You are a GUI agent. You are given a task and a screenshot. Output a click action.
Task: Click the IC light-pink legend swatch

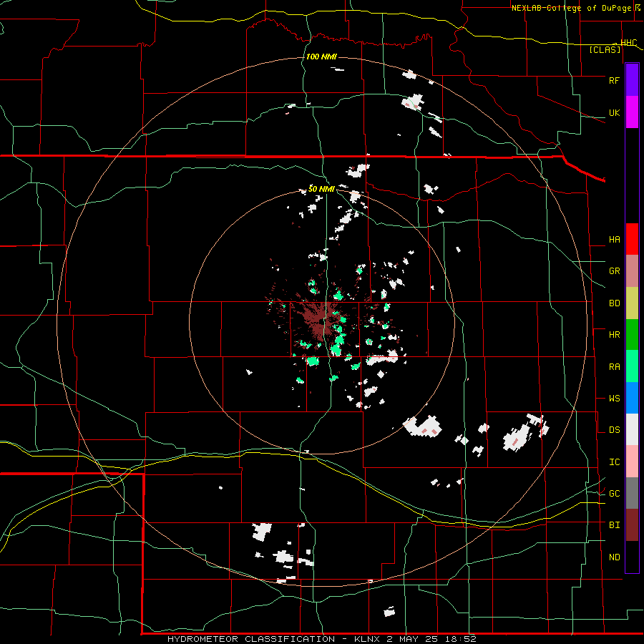(632, 462)
